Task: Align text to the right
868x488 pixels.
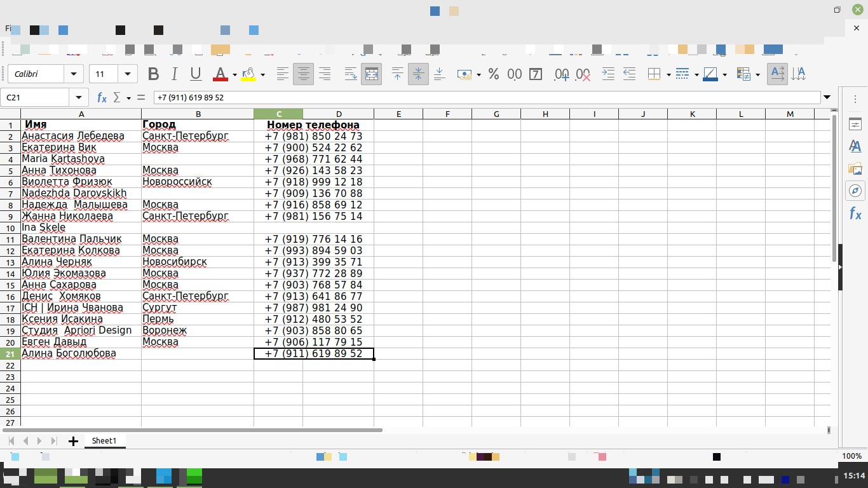Action: tap(325, 74)
